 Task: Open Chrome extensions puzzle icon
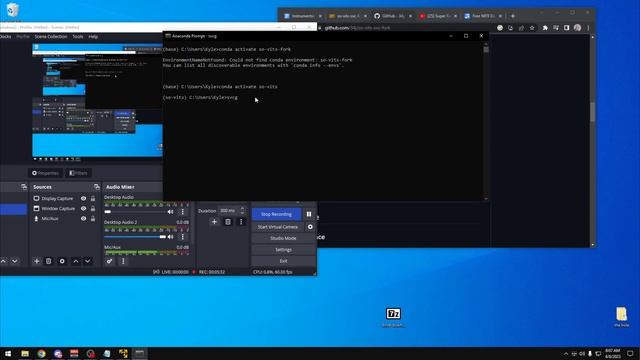[x=545, y=28]
